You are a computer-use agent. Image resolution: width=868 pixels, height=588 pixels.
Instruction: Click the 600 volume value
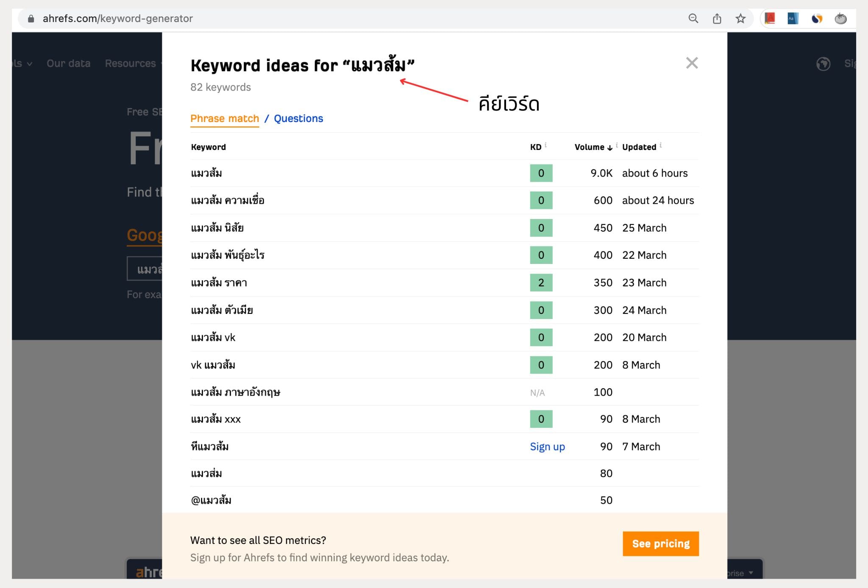pos(603,200)
